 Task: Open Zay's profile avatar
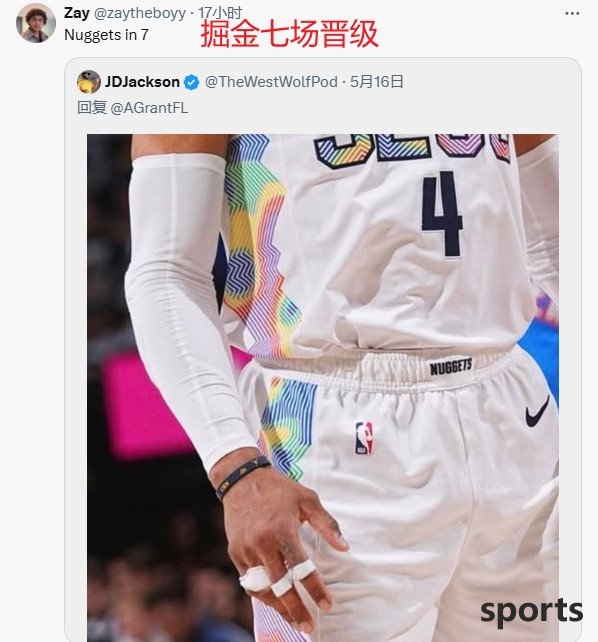click(36, 23)
